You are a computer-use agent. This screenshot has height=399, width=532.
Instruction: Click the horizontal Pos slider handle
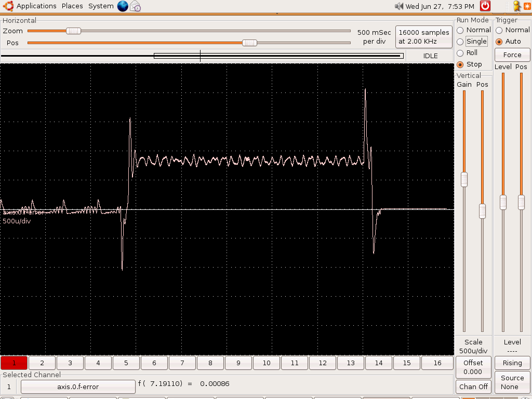coord(250,43)
